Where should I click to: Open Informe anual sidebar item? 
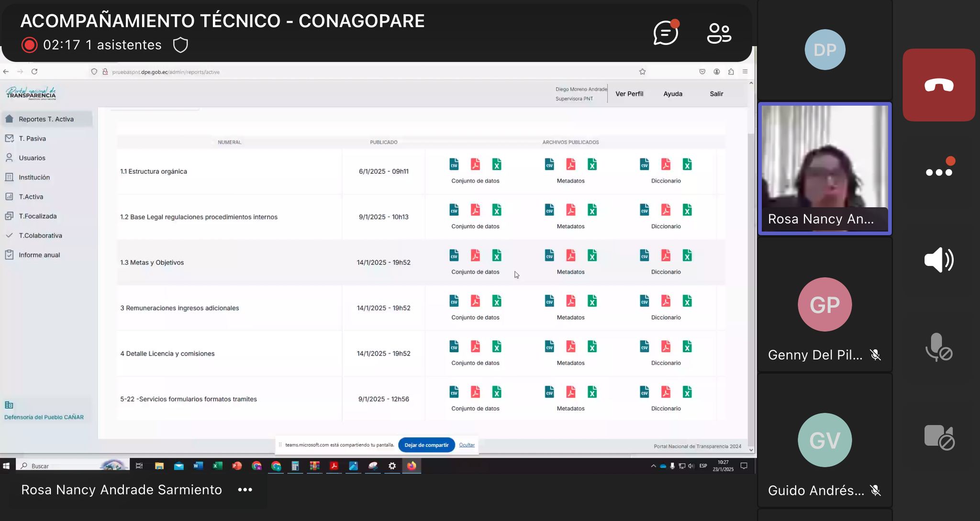(x=39, y=255)
